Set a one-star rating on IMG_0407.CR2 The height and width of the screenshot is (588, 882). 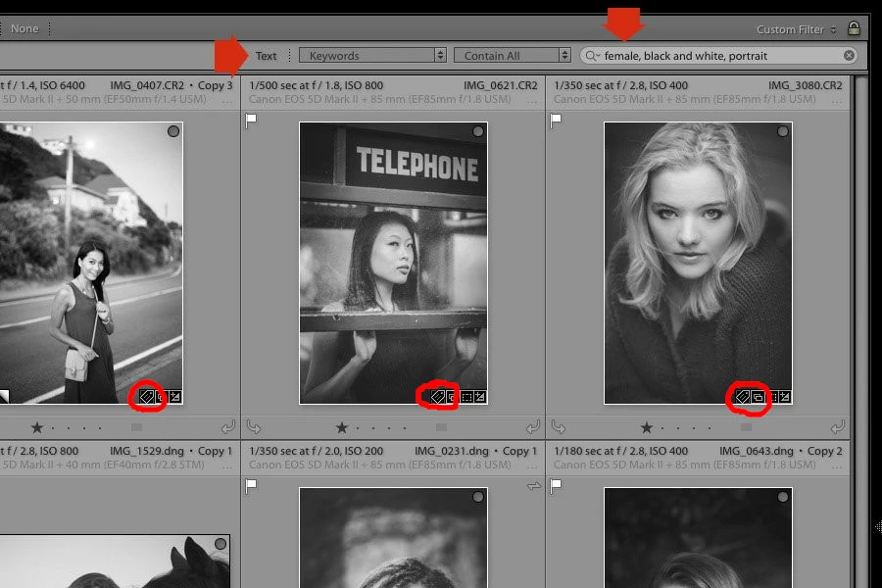(x=37, y=427)
